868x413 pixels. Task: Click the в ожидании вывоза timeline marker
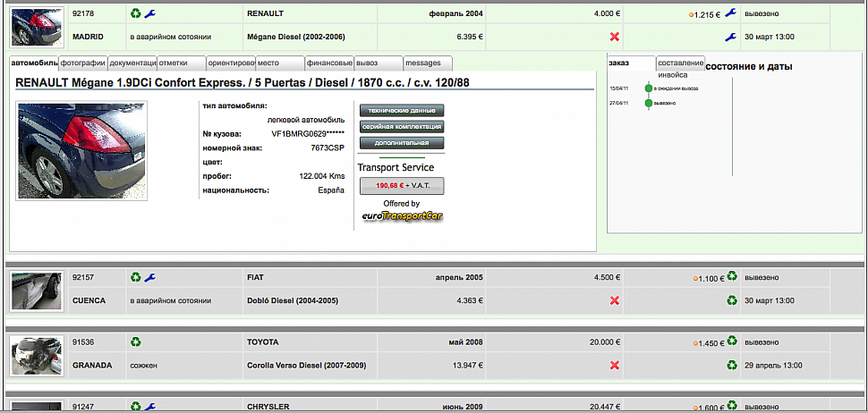(649, 88)
